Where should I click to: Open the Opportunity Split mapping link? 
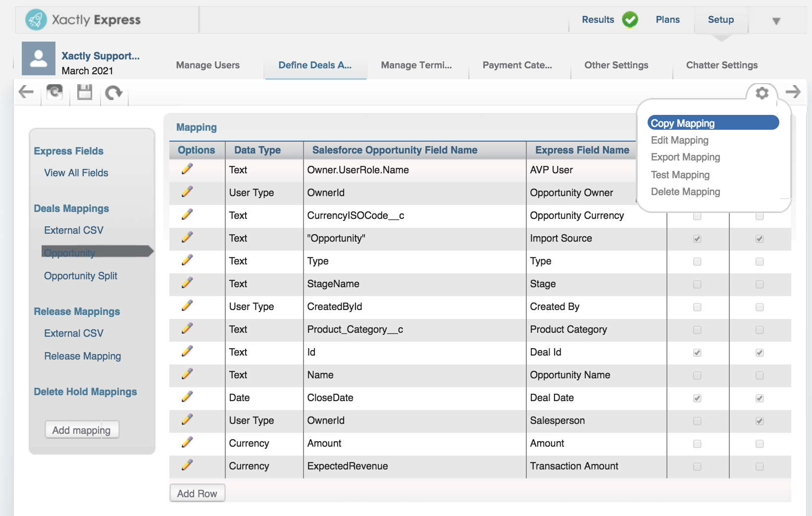pyautogui.click(x=81, y=276)
